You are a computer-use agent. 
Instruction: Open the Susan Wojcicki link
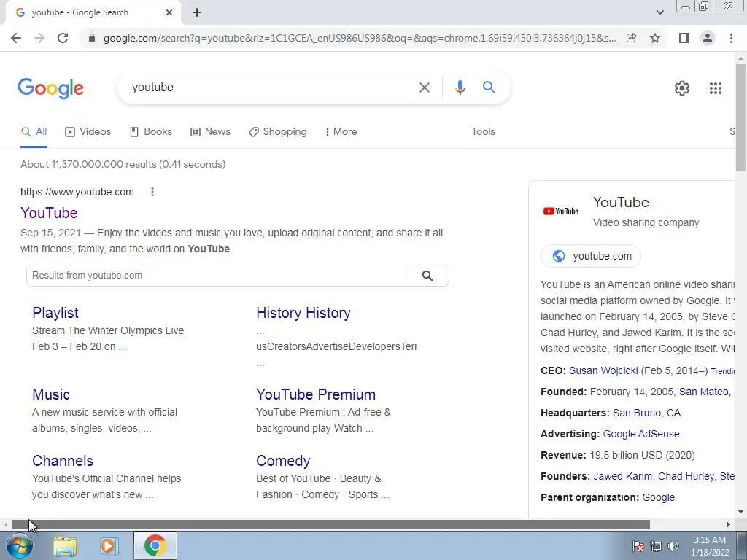point(603,371)
